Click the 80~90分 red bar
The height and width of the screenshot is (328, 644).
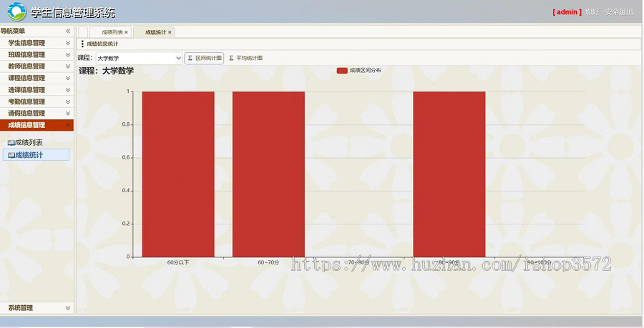pyautogui.click(x=449, y=174)
